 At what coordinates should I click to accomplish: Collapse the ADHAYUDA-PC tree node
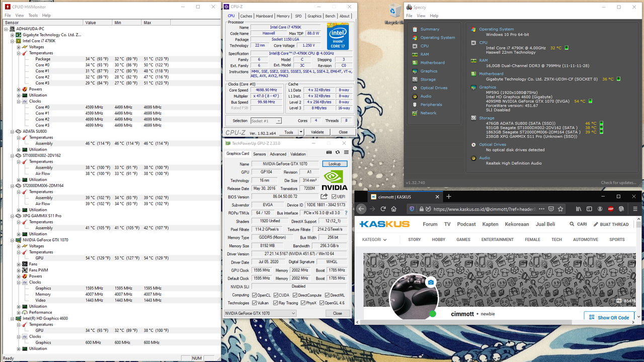click(7, 29)
